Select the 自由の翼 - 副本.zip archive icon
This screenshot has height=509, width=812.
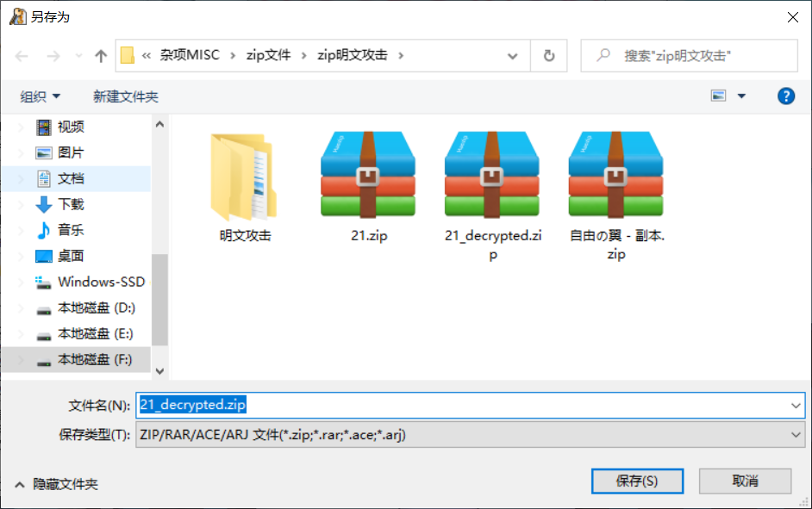coord(615,175)
